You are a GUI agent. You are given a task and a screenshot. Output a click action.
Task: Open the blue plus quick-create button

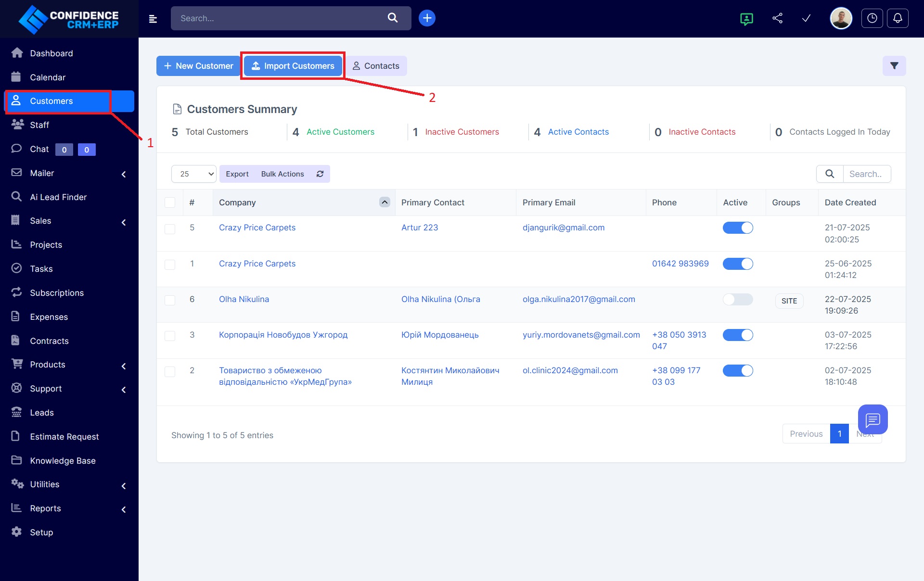pos(427,18)
